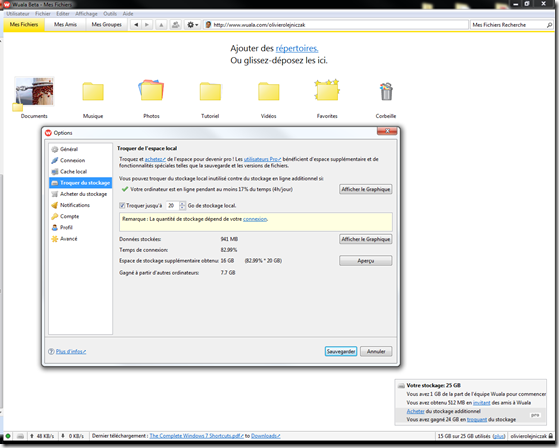Click the olivierolejniczak username in status bar
This screenshot has height=448, width=559.
(528, 436)
